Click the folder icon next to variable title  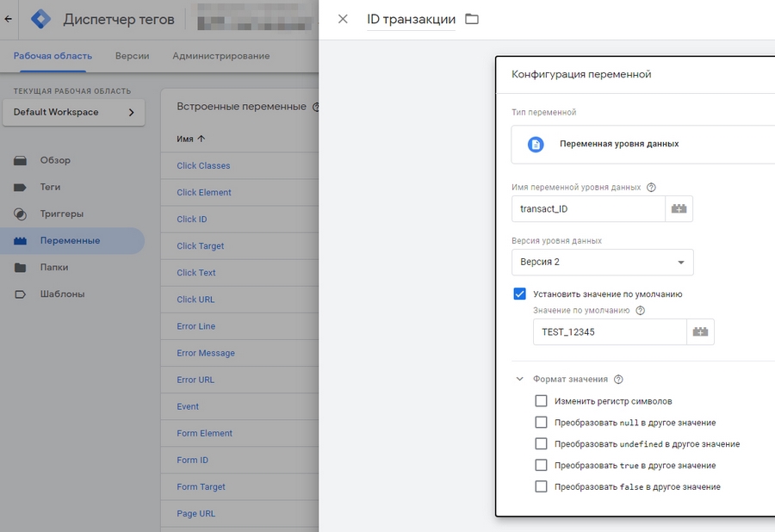472,19
